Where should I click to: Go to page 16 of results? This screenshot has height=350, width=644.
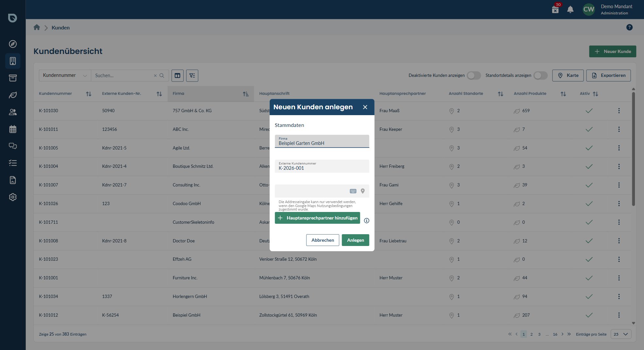[555, 334]
